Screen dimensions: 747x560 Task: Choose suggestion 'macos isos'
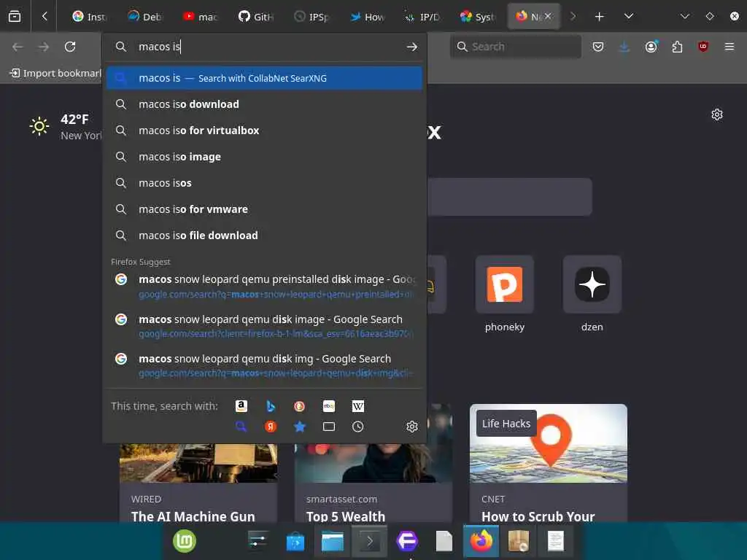click(x=264, y=183)
